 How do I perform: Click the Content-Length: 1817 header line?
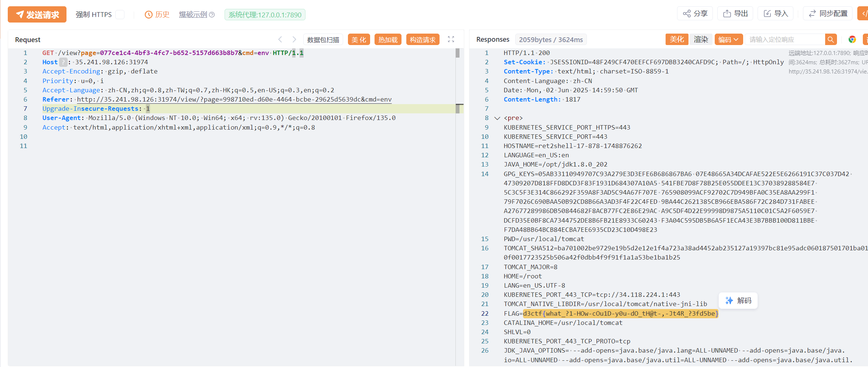(x=542, y=99)
